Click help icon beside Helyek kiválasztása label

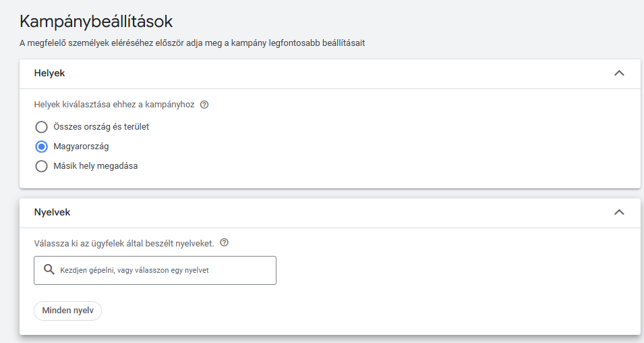point(204,105)
